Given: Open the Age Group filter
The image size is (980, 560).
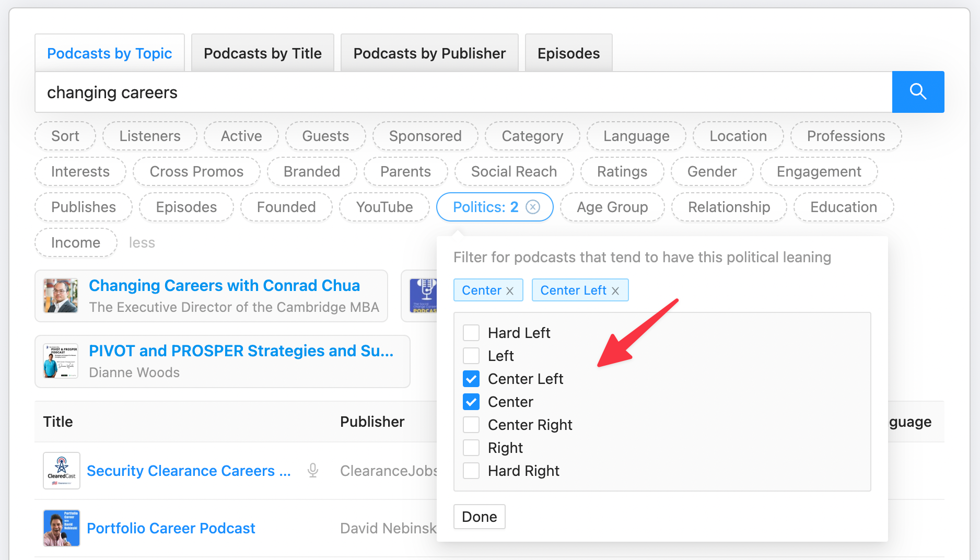Looking at the screenshot, I should coord(612,207).
